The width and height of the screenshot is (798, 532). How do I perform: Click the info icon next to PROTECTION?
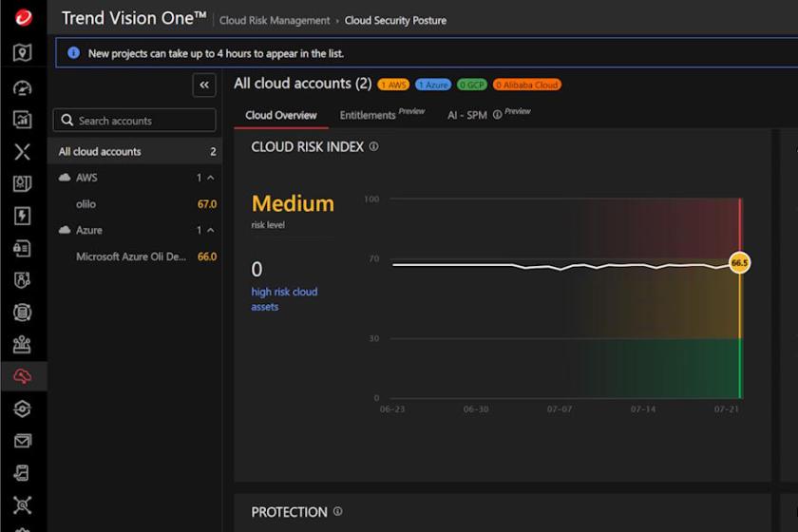tap(338, 512)
